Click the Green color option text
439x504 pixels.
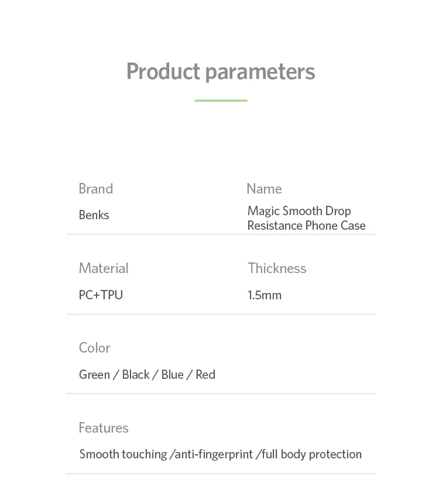95,374
